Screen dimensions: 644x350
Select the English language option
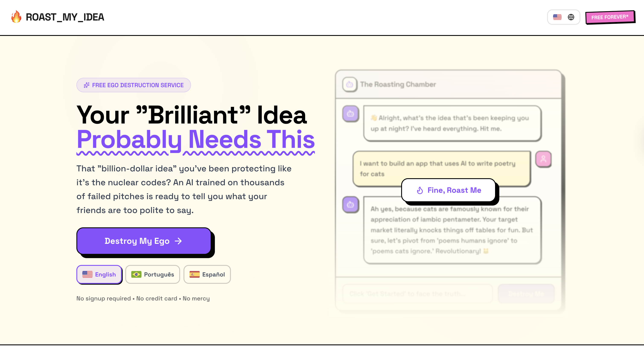pos(99,274)
